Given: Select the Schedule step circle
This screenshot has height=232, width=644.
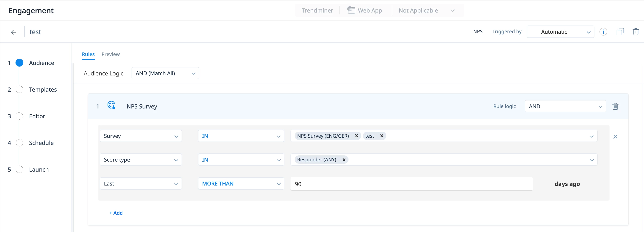Looking at the screenshot, I should pos(19,143).
